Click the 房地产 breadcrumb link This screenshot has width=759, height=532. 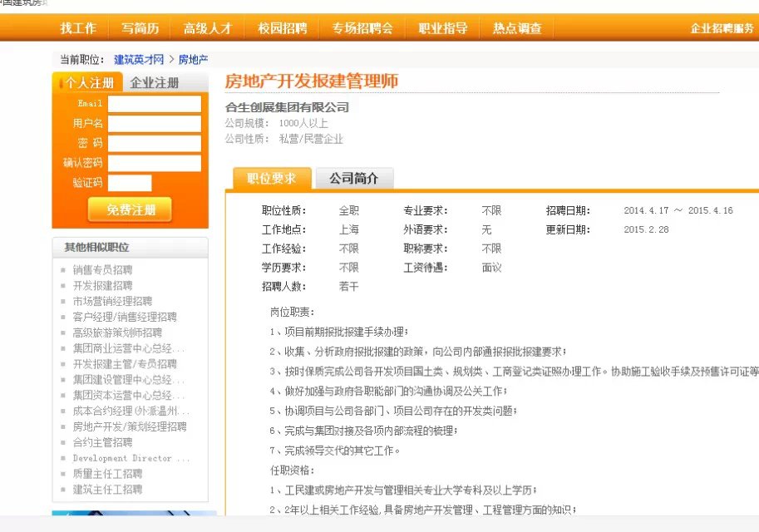[x=194, y=60]
